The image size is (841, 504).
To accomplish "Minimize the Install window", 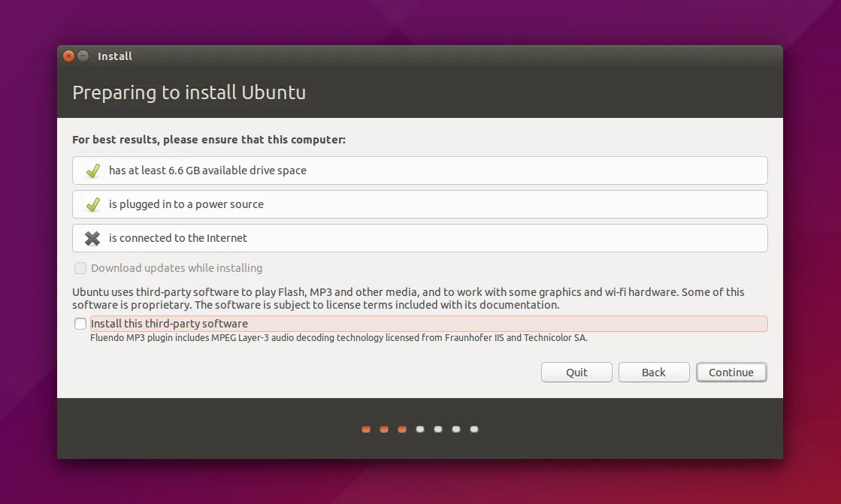I will click(83, 56).
